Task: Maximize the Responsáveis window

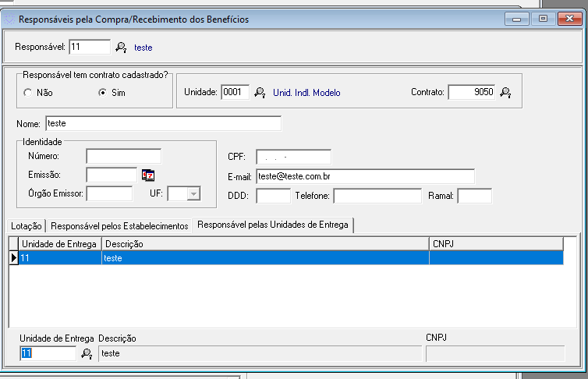Action: (x=543, y=19)
